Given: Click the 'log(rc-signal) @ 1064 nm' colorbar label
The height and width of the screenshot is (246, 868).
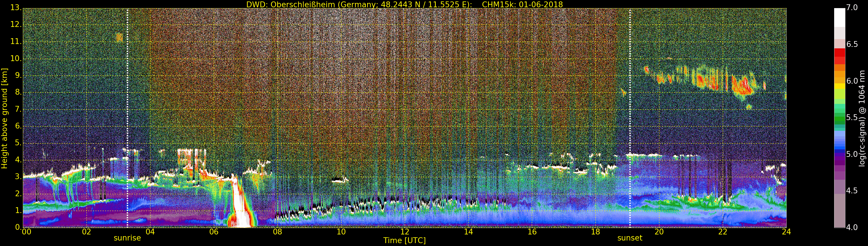Looking at the screenshot, I should (862, 118).
